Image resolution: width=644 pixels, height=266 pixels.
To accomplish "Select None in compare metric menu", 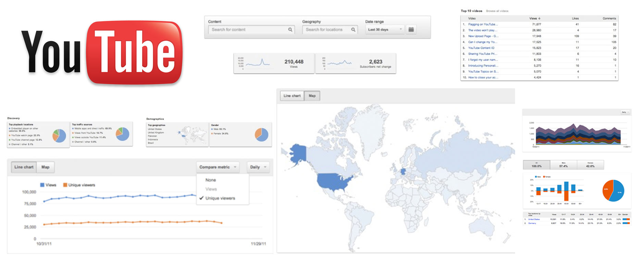I will pyautogui.click(x=211, y=180).
